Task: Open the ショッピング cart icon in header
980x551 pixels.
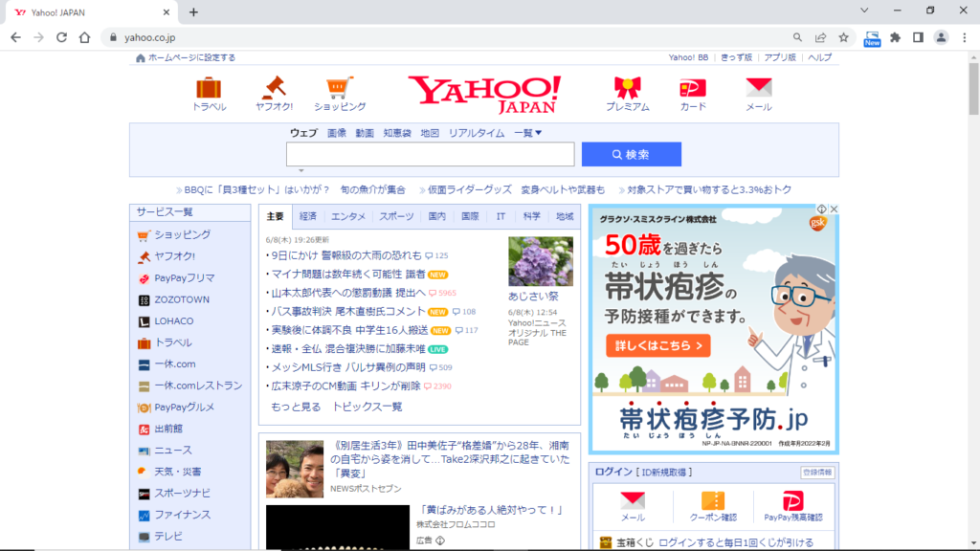Action: [340, 88]
